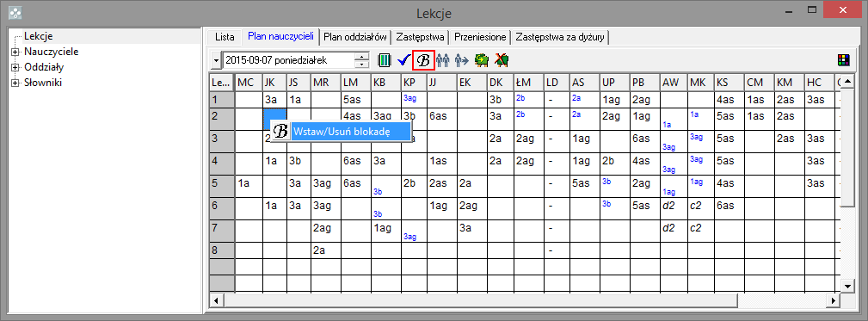Increase date with spinner up arrow
Viewport: 868px width, 321px height.
pyautogui.click(x=362, y=56)
